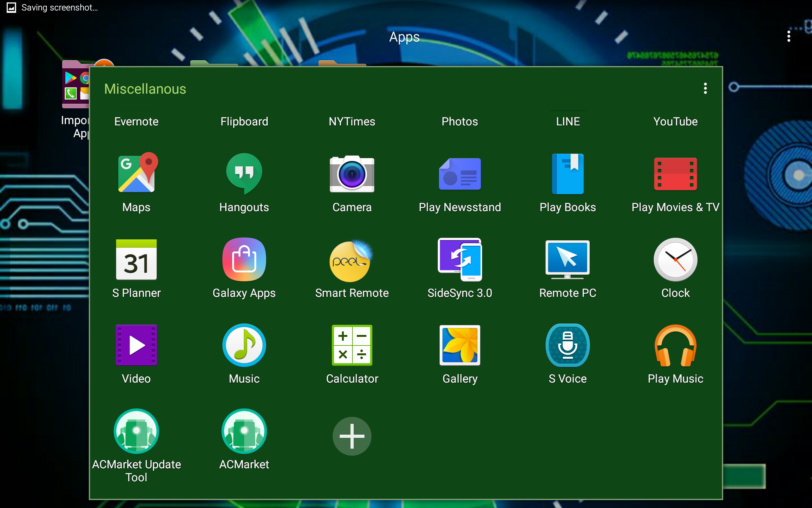Open the ACMarket app

244,431
